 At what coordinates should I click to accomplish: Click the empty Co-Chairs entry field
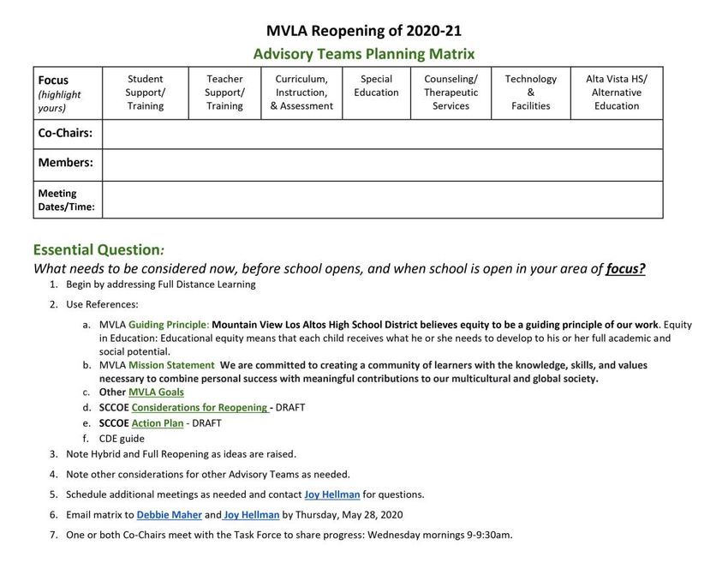click(382, 134)
